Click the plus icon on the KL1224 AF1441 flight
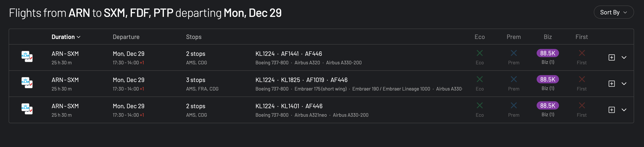 (x=612, y=57)
